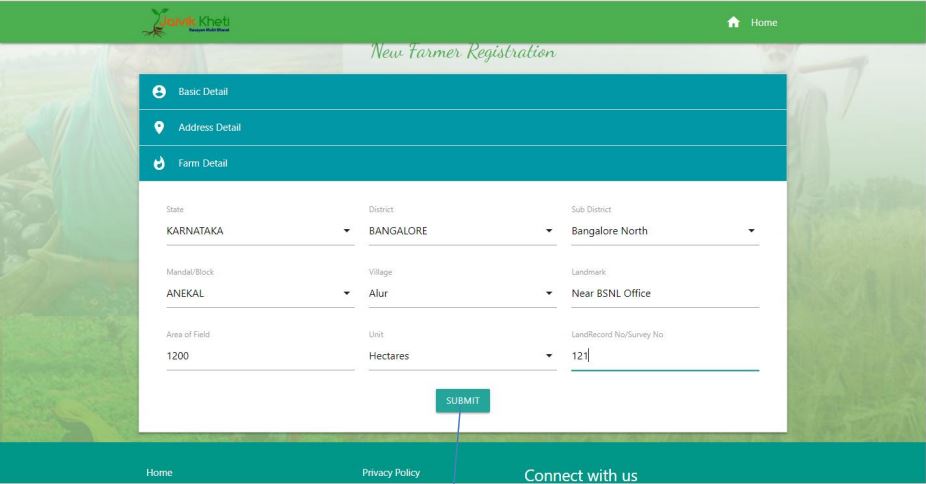The image size is (926, 484).
Task: Click the Farm Detail flame icon
Action: (158, 164)
